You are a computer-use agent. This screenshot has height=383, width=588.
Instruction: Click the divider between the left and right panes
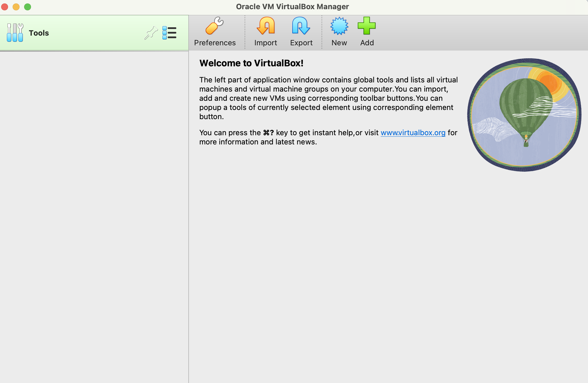pyautogui.click(x=189, y=215)
